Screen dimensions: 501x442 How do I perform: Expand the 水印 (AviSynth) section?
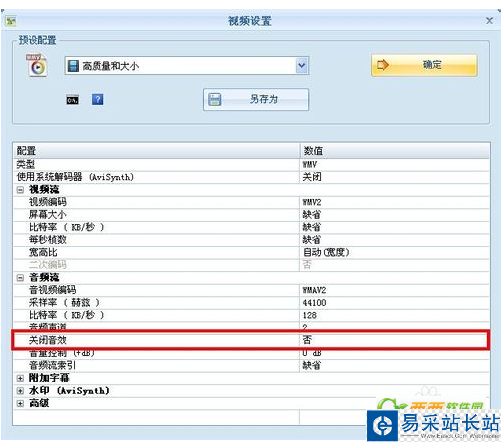tap(20, 391)
